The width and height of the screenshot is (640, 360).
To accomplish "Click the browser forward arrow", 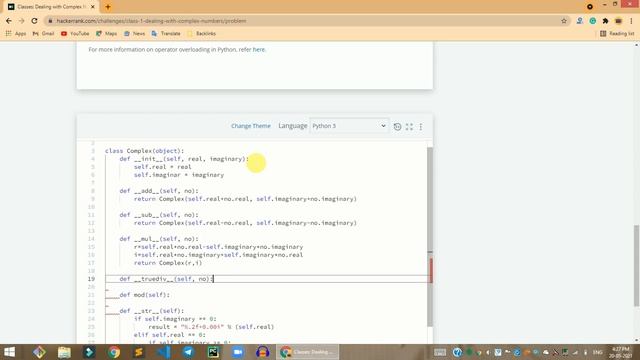I will (22, 21).
